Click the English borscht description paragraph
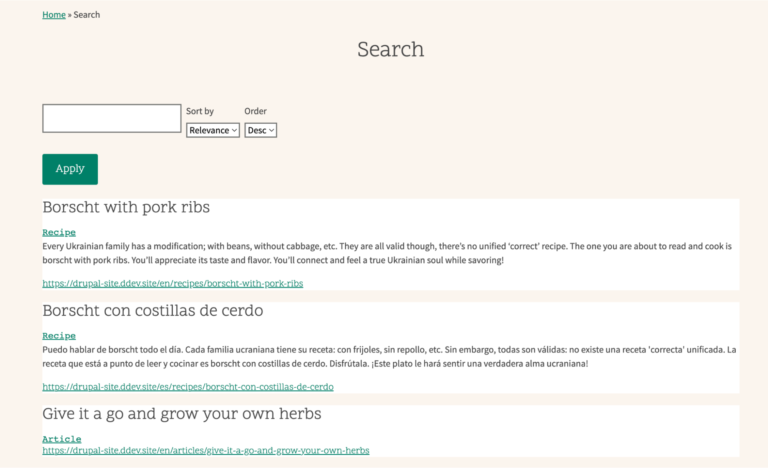Screen dimensions: 768x468 (387, 253)
